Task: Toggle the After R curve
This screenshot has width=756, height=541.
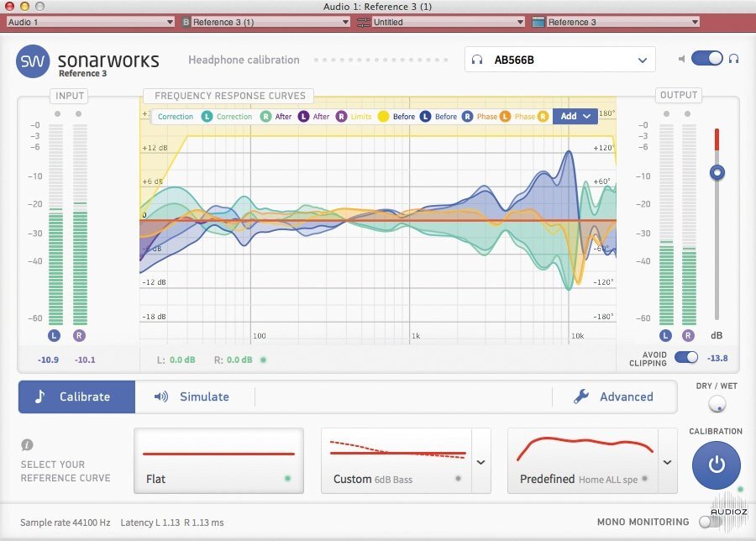Action: (x=341, y=116)
